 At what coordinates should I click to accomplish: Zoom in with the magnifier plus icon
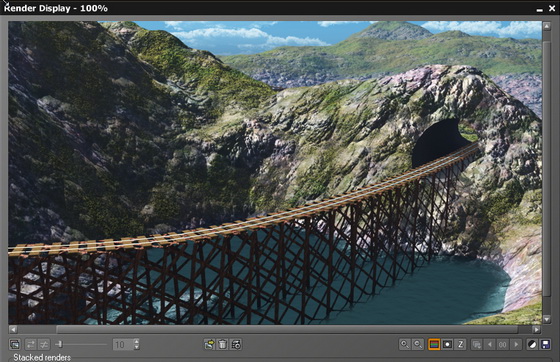(405, 345)
